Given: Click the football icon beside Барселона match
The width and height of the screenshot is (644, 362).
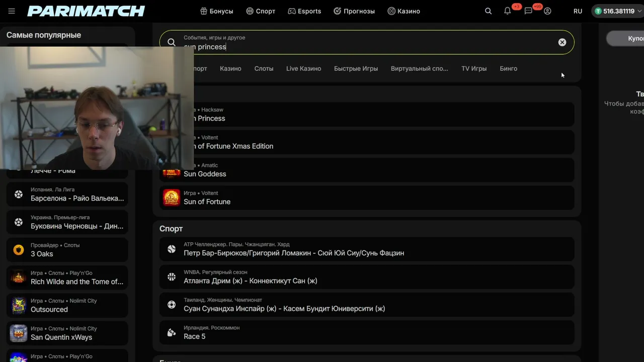Looking at the screenshot, I should 19,194.
